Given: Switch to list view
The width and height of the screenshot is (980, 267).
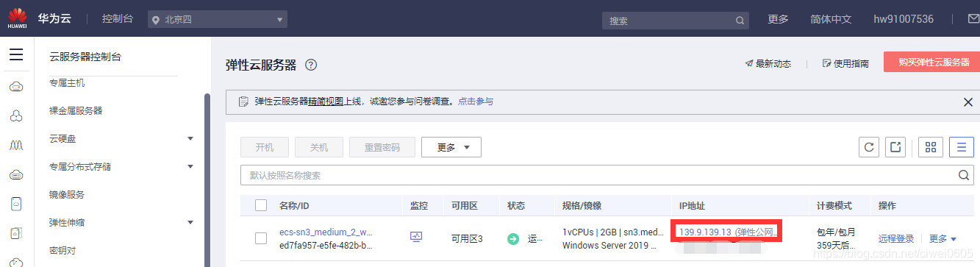Looking at the screenshot, I should pyautogui.click(x=961, y=147).
